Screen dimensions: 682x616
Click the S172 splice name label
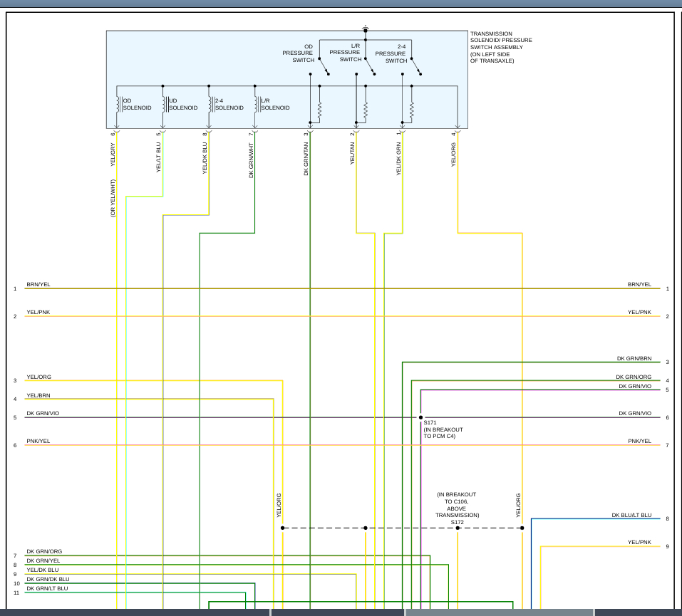pos(457,522)
